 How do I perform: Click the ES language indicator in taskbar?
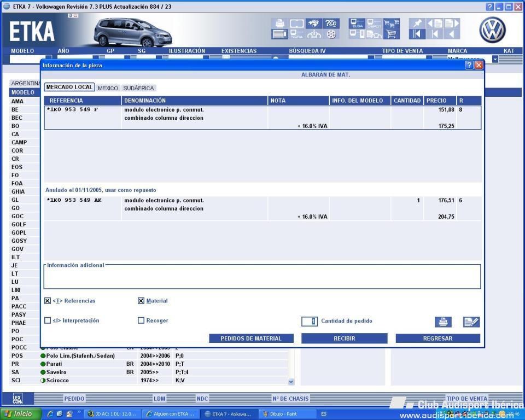323,414
